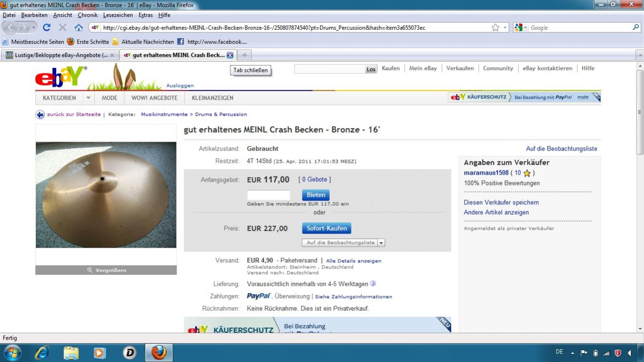Screen dimensions: 644x362
Task: Reload the page with the refresh icon
Action: (46, 27)
